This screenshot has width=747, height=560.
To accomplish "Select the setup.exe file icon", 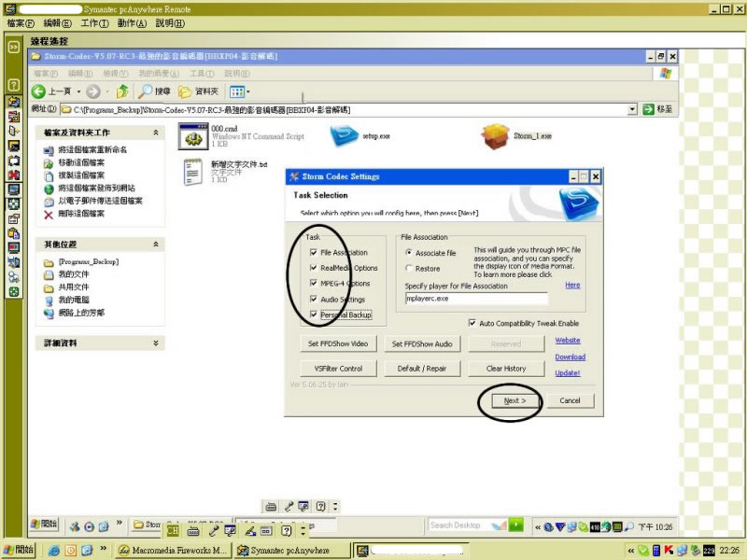I will (344, 135).
